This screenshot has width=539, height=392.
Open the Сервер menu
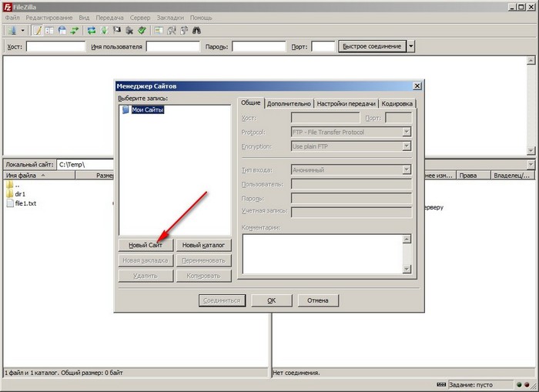pyautogui.click(x=140, y=18)
